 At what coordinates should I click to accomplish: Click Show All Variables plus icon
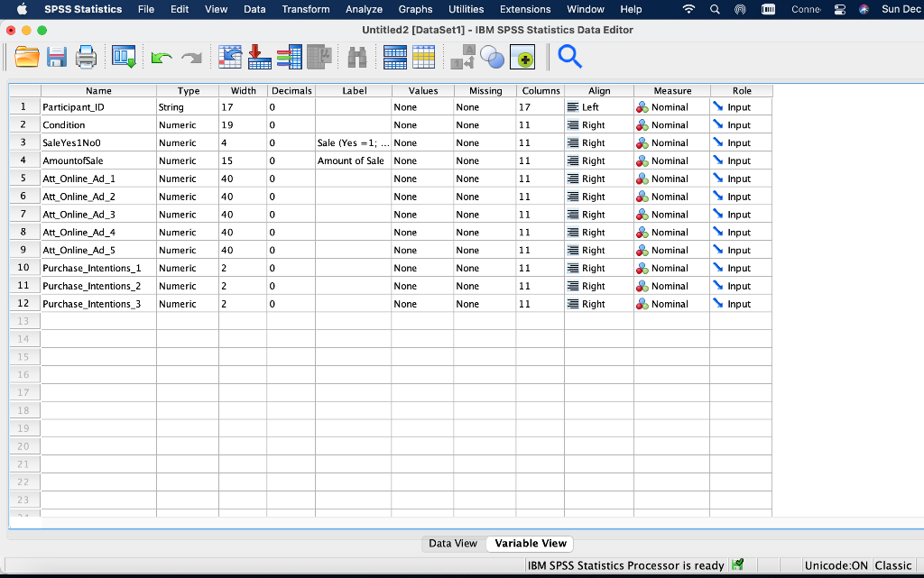pos(522,57)
